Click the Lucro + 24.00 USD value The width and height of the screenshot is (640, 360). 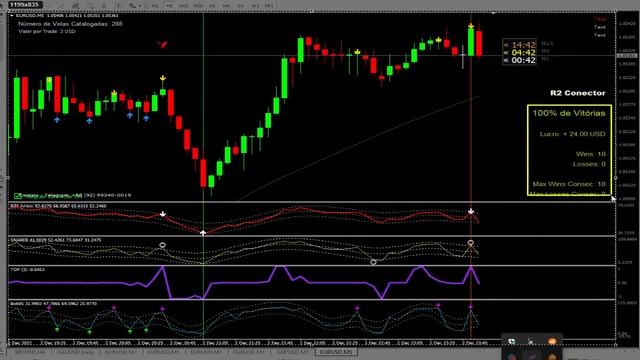tap(572, 134)
